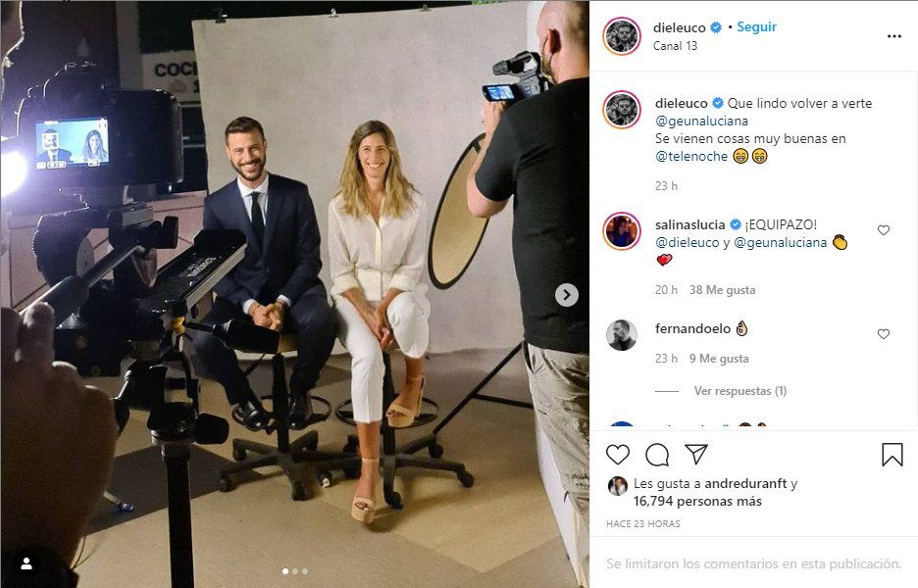
Task: Like salinaslucia's comment
Action: pyautogui.click(x=884, y=230)
